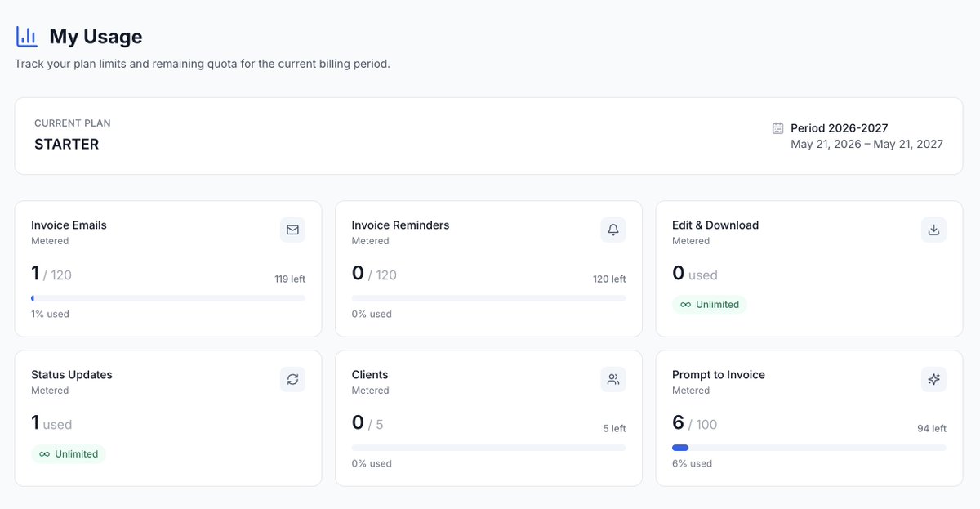
Task: Click the Metered label under Invoice Emails
Action: click(x=50, y=241)
